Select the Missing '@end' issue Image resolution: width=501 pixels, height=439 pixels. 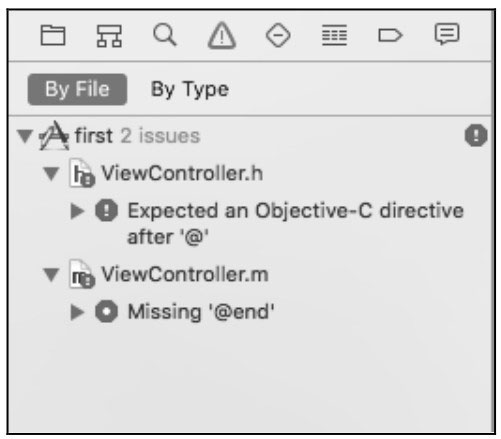(x=201, y=312)
